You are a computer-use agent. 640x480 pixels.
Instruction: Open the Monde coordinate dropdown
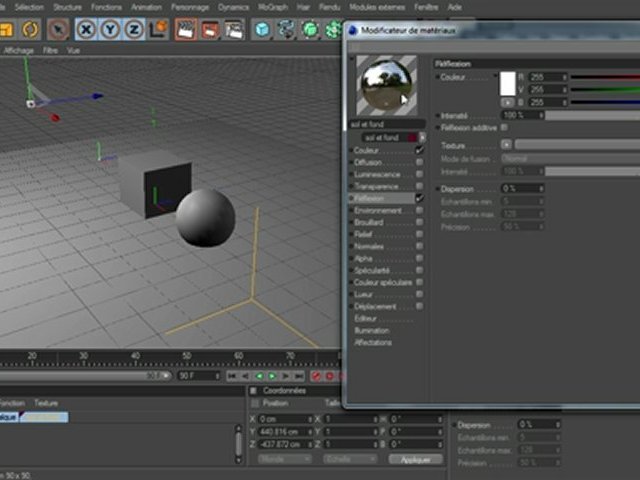click(x=284, y=459)
